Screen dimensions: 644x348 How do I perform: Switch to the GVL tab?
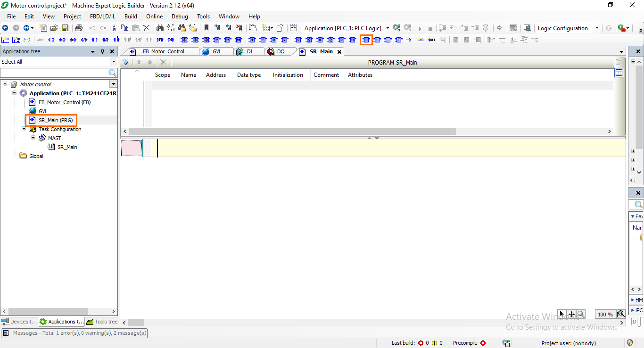[x=218, y=51]
